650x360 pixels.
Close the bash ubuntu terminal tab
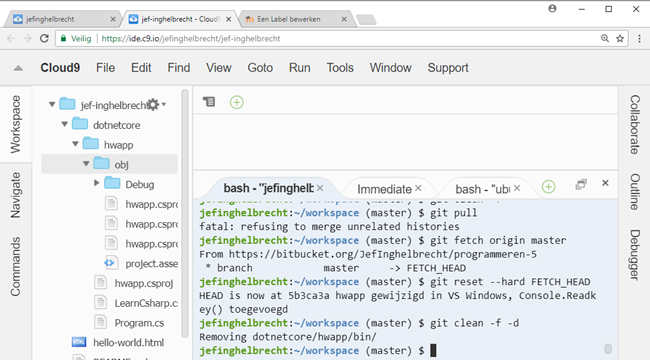click(x=517, y=188)
